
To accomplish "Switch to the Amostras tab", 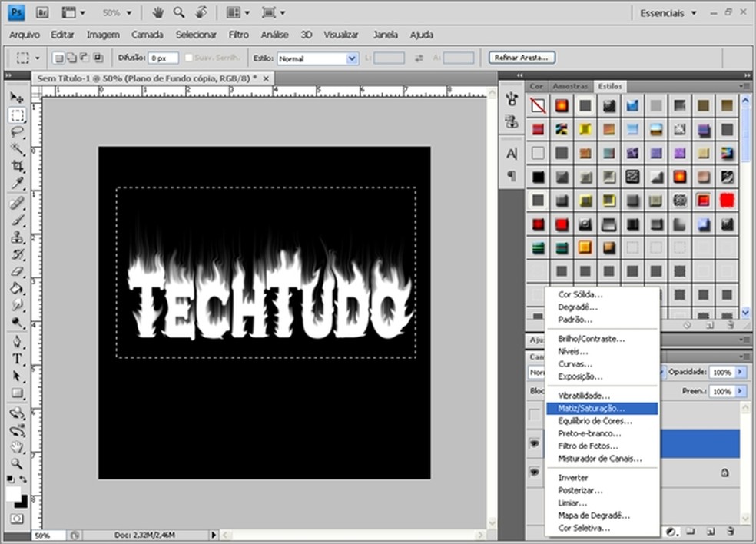I will [571, 86].
